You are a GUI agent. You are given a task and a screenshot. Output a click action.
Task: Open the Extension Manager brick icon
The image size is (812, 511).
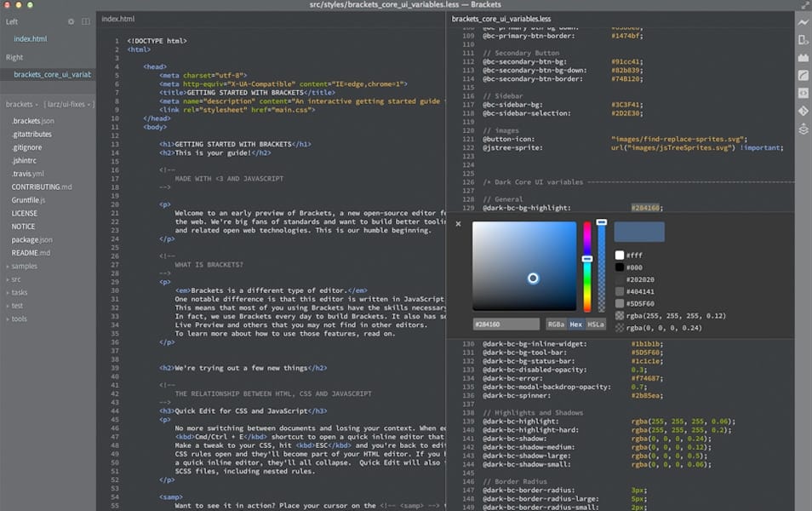point(801,58)
